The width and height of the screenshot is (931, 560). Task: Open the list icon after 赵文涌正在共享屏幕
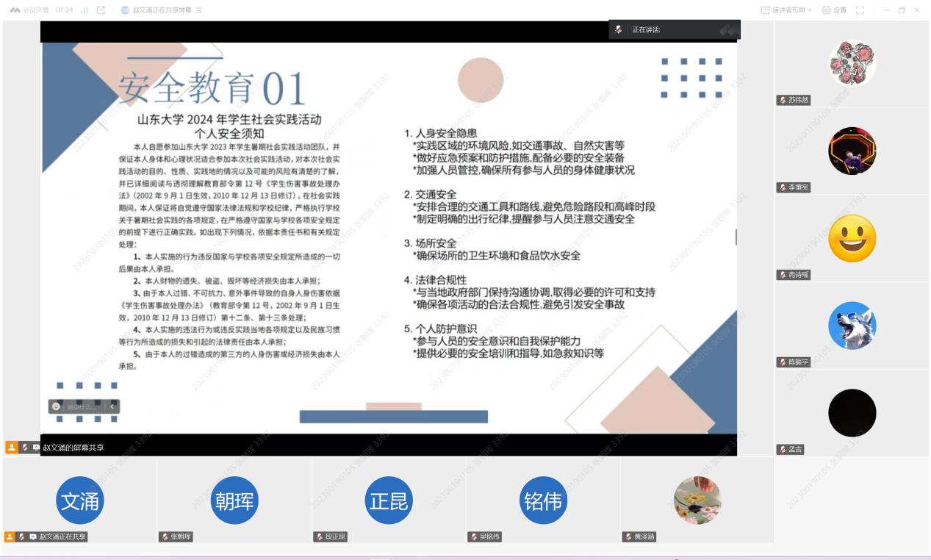198,10
